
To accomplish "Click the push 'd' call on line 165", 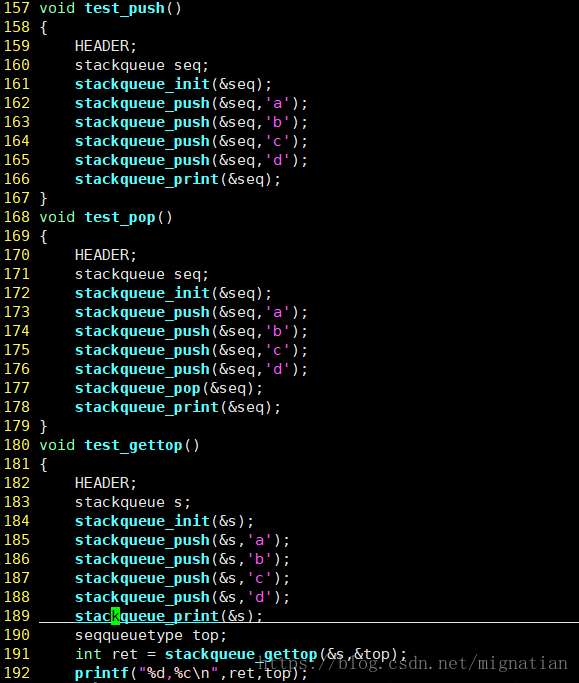I will [x=191, y=160].
